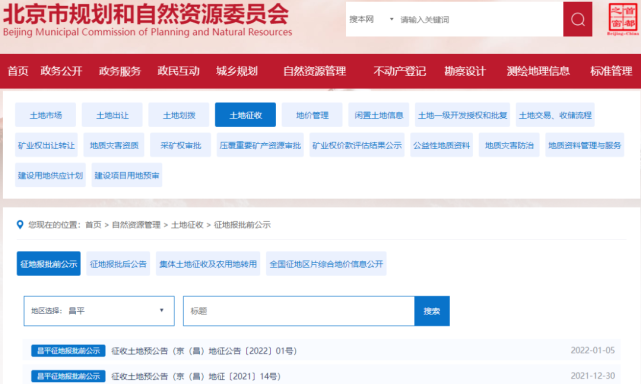Click the Beijing-China seal logo
Viewport: 641px width, 384px height.
tap(623, 19)
